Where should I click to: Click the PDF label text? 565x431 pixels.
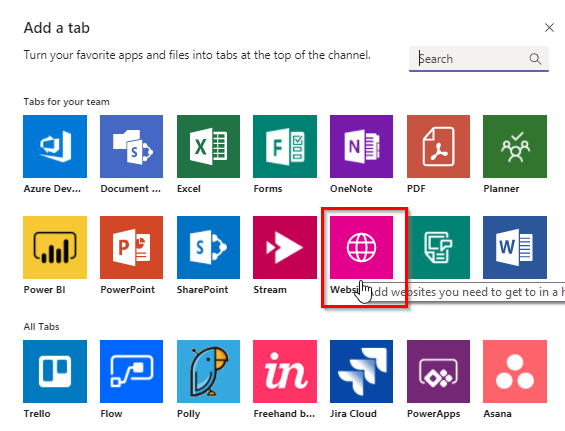click(x=416, y=189)
